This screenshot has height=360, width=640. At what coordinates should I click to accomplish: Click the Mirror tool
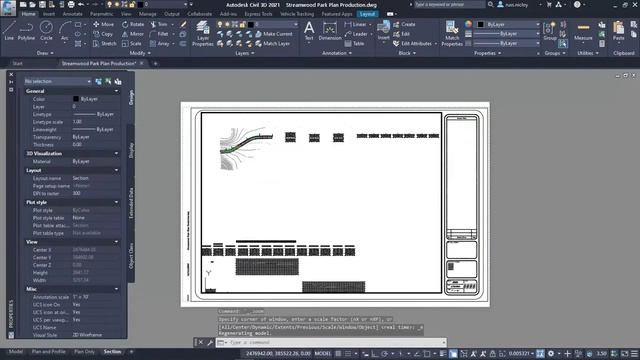133,34
